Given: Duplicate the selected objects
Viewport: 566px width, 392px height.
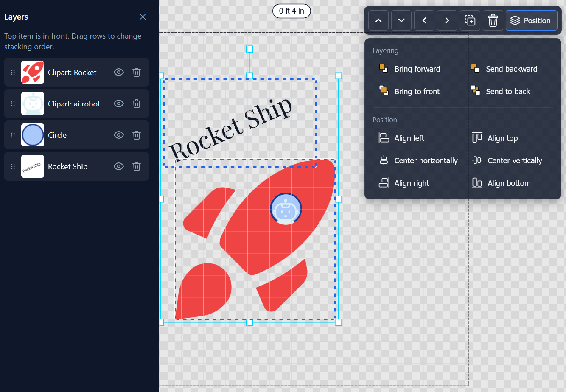Looking at the screenshot, I should tap(470, 20).
